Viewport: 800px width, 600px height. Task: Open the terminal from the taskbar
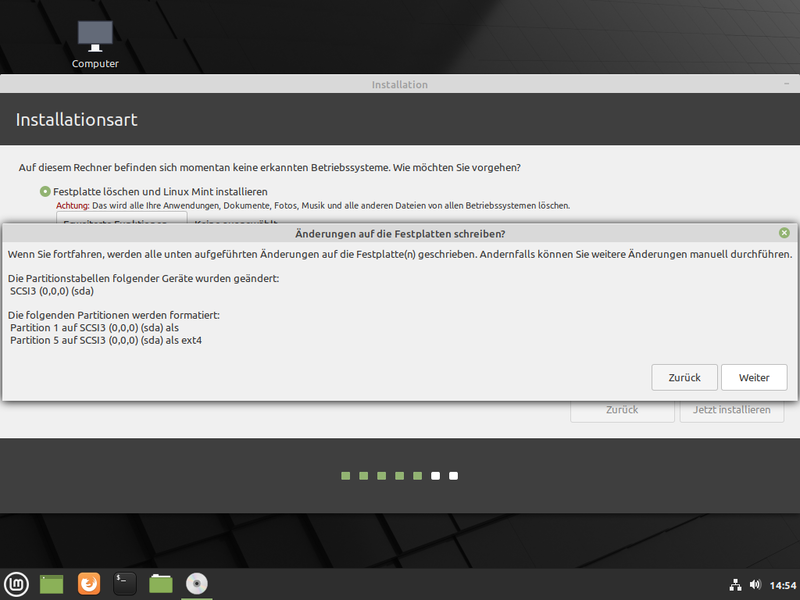coord(124,583)
